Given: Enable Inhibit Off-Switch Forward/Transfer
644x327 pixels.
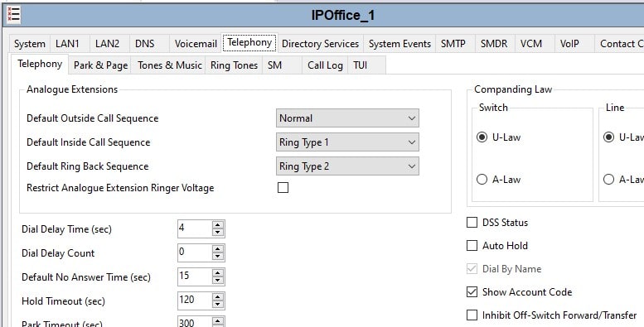Looking at the screenshot, I should [472, 315].
